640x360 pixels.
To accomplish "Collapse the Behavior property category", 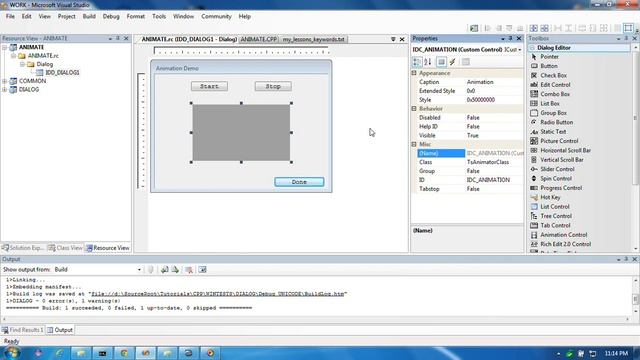I will [x=414, y=109].
